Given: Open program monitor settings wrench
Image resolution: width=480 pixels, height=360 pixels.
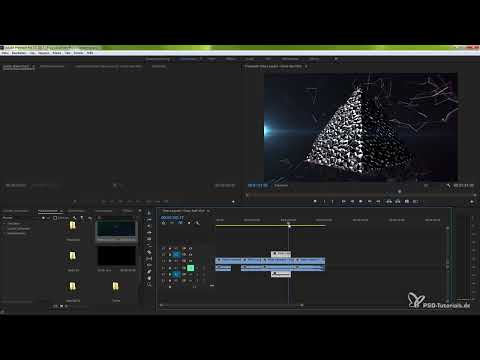Looking at the screenshot, I should click(448, 185).
